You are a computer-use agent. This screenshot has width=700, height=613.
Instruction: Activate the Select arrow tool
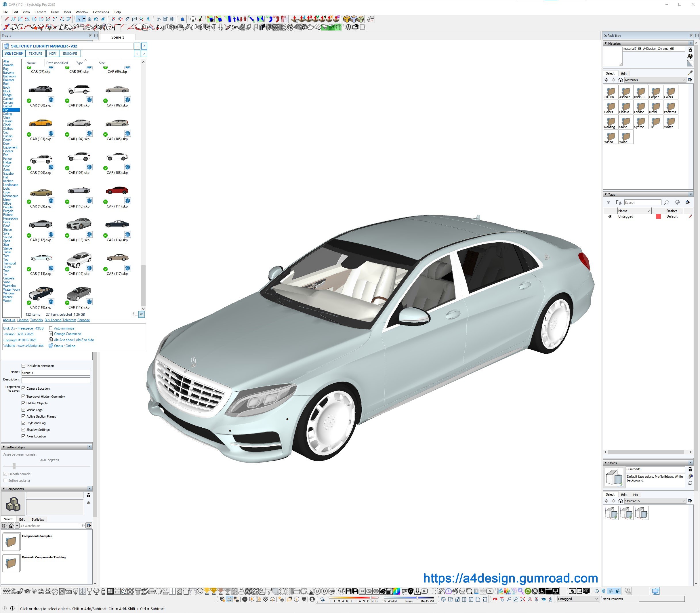(x=79, y=19)
